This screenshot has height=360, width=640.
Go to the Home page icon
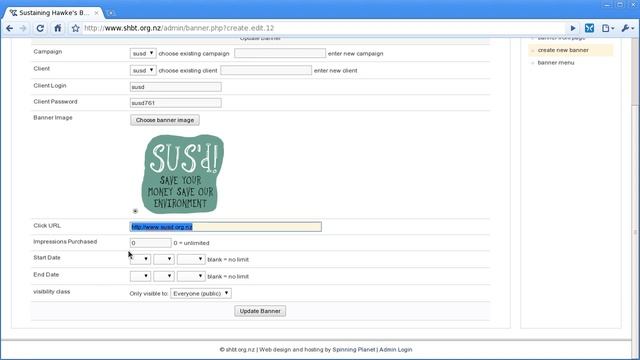tap(58, 28)
